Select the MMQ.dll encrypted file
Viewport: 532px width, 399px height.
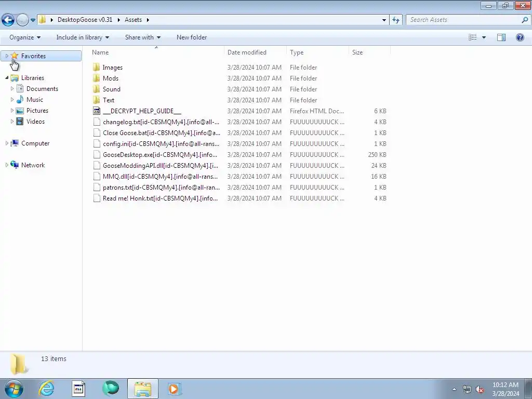(x=160, y=177)
